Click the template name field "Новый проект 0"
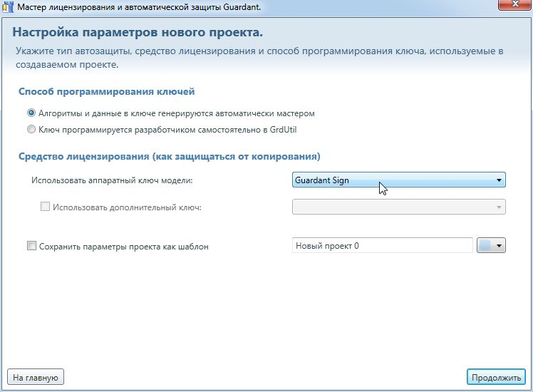 (382, 245)
